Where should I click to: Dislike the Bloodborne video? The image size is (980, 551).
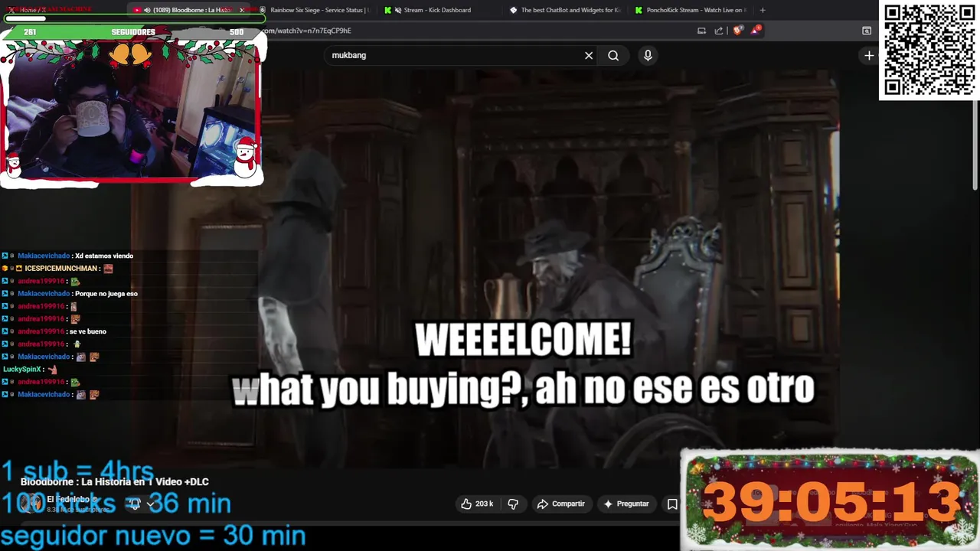(x=513, y=504)
